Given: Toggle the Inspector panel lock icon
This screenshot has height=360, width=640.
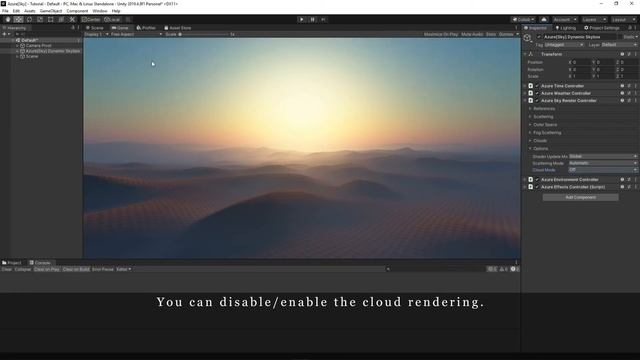Looking at the screenshot, I should coord(630,28).
